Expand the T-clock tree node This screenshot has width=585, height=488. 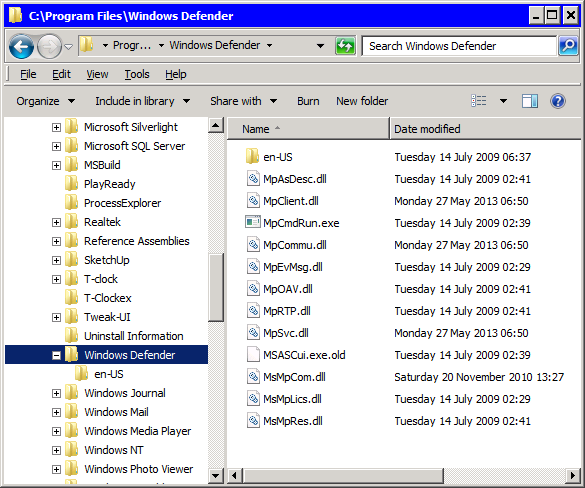click(56, 279)
